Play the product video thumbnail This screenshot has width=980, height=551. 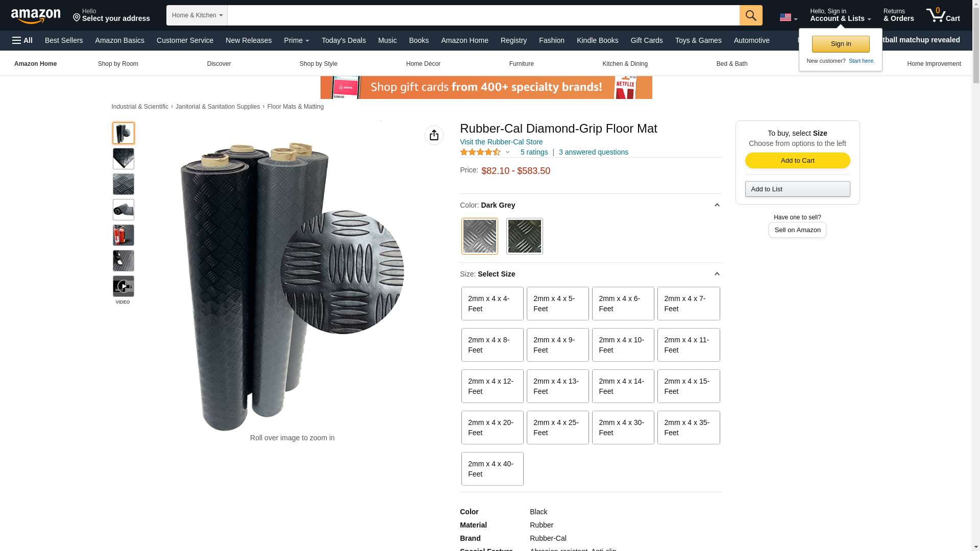pyautogui.click(x=123, y=286)
